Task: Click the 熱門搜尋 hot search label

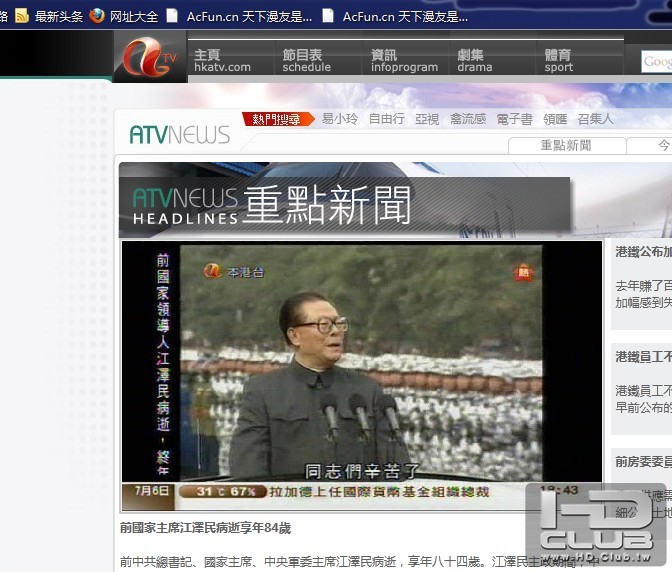Action: 278,119
